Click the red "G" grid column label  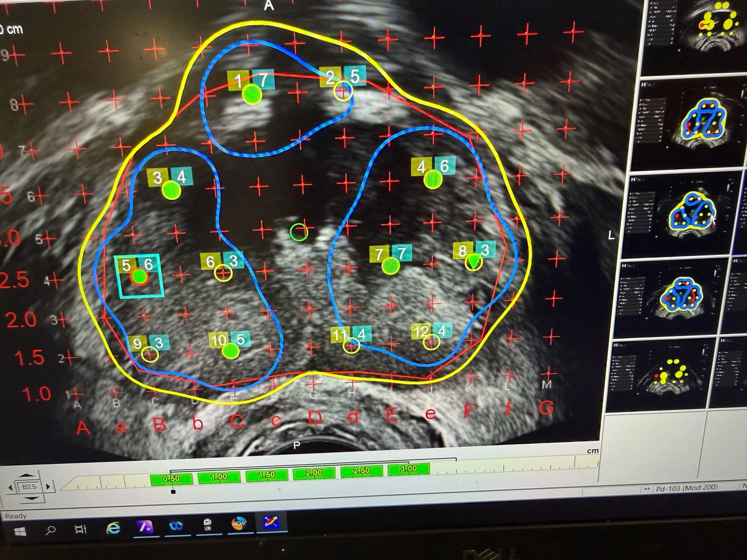[x=546, y=408]
